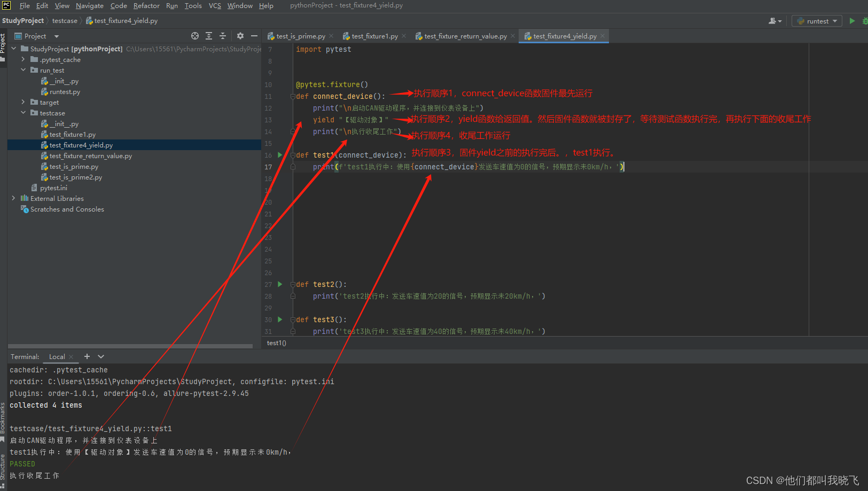
Task: Close the test_is_prime.py editor tab
Action: 331,36
